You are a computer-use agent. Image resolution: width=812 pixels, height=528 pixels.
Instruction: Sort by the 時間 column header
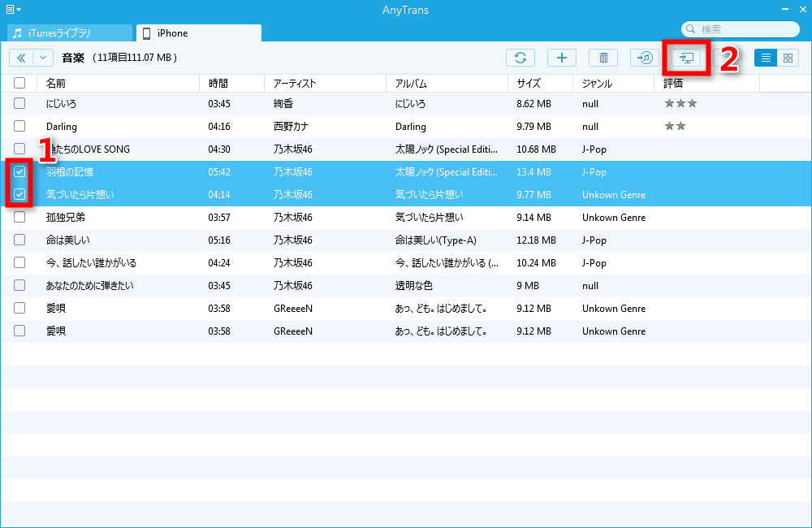coord(232,84)
